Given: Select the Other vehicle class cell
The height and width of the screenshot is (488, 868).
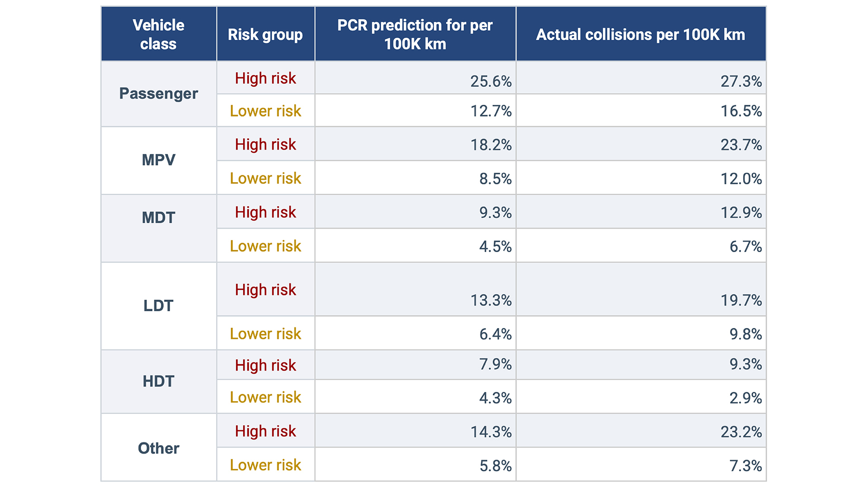Looking at the screenshot, I should [158, 448].
